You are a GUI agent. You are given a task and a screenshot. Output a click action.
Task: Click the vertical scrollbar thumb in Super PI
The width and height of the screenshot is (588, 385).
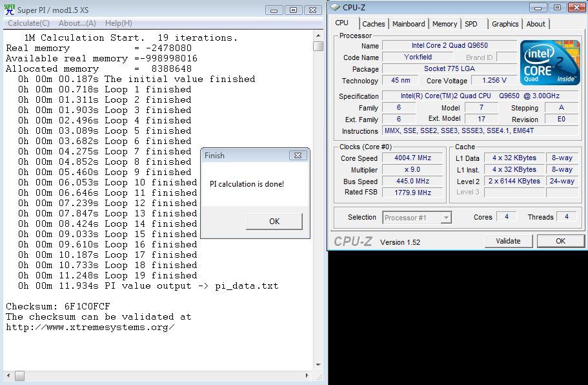coord(318,46)
